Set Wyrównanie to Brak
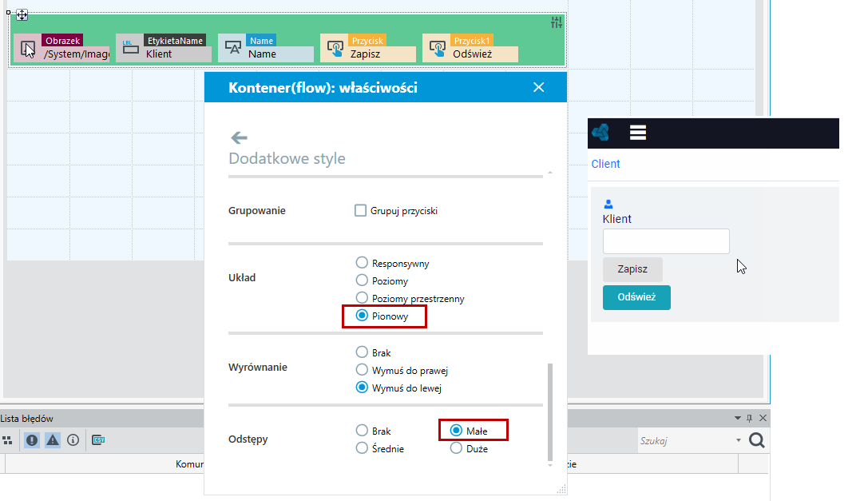Viewport: 868px width, 501px height. coord(362,352)
